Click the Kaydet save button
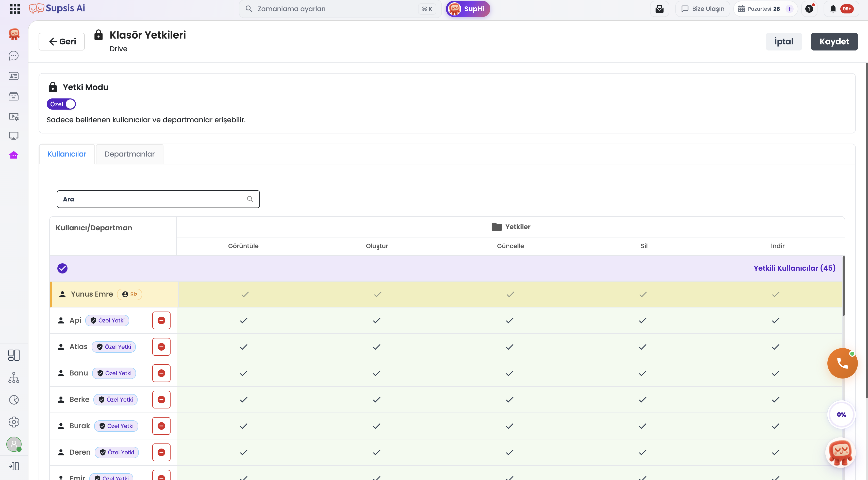The height and width of the screenshot is (480, 868). click(834, 41)
